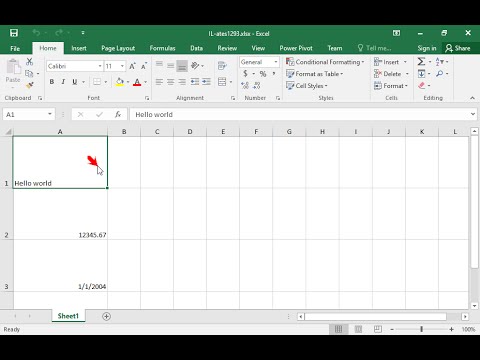Apply Percent Style to the cell
The height and width of the screenshot is (360, 480).
263,74
